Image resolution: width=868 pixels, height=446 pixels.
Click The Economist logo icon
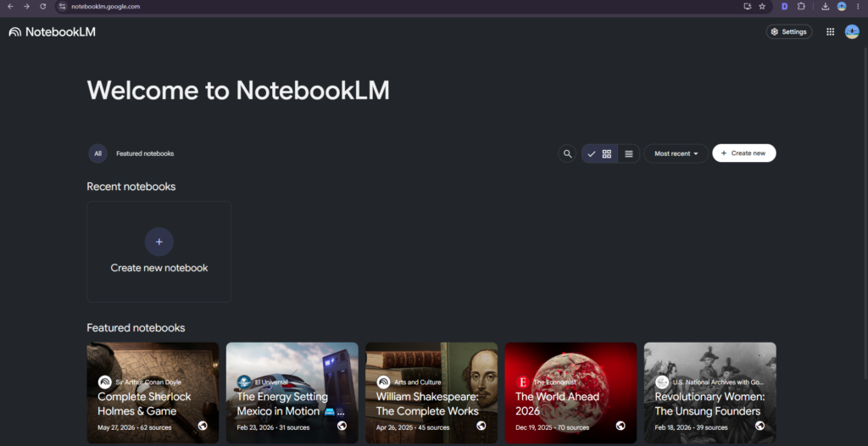click(522, 382)
